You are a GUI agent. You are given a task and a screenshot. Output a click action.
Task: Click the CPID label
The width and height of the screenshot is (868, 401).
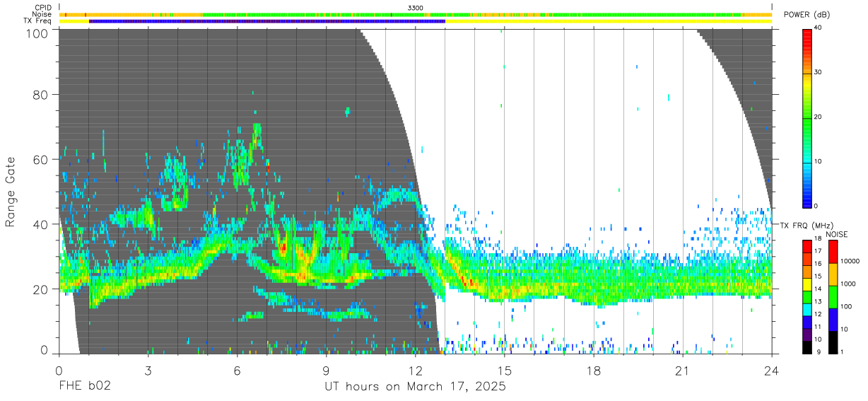pyautogui.click(x=42, y=7)
